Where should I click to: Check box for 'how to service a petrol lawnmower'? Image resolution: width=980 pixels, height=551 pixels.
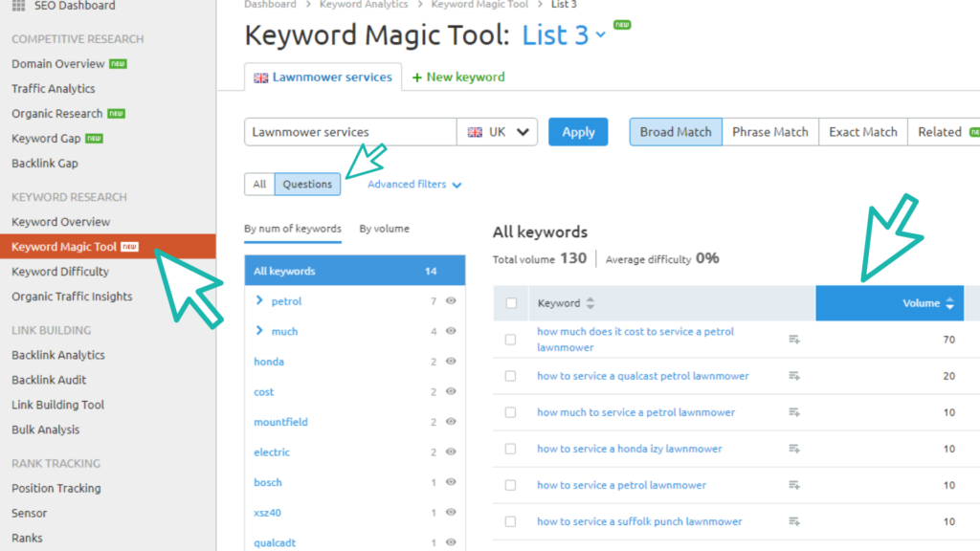[x=511, y=485]
